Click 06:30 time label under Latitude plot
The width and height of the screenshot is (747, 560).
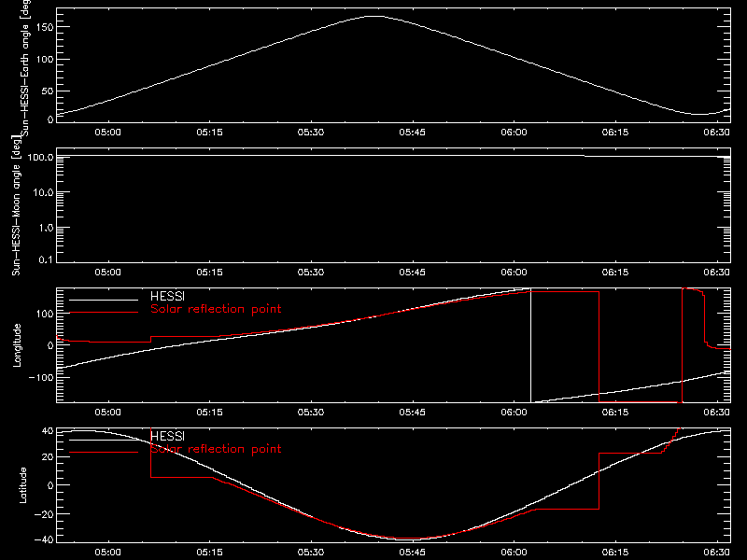[717, 552]
